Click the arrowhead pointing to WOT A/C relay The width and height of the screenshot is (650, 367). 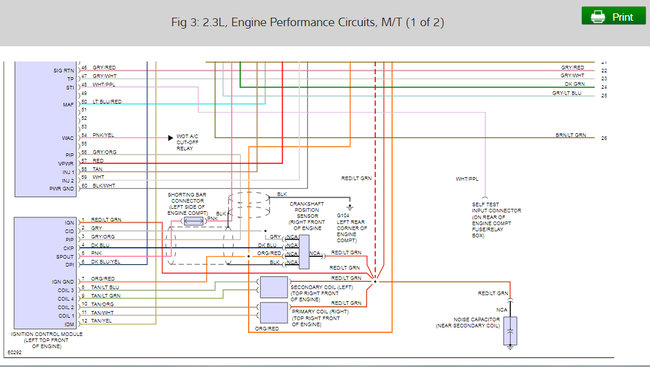(x=170, y=138)
